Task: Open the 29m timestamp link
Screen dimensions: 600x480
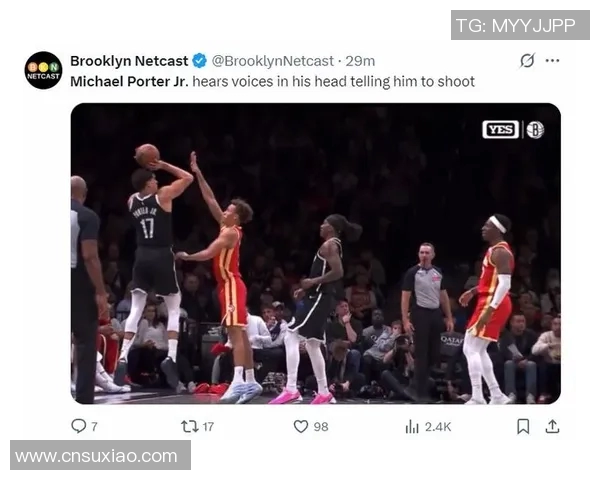Action: [x=360, y=61]
